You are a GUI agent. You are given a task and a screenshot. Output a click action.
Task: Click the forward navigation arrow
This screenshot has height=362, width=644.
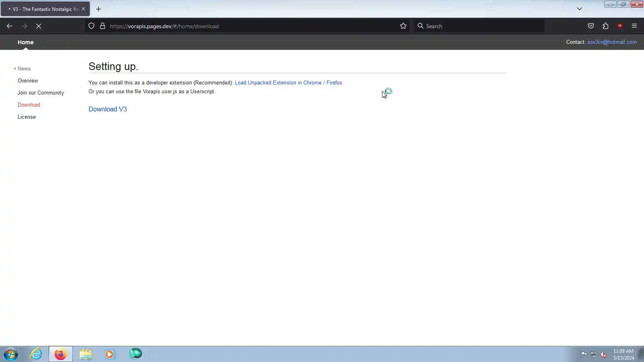24,26
